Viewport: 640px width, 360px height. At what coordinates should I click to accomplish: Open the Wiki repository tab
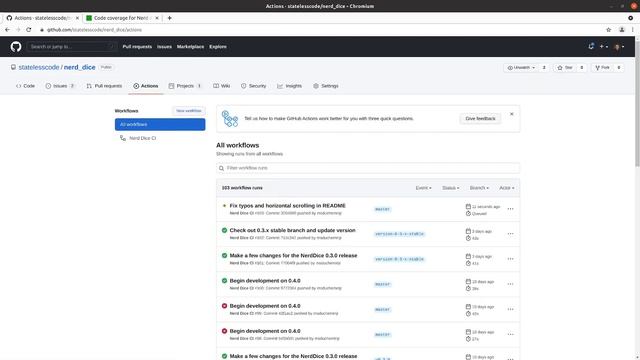point(222,86)
